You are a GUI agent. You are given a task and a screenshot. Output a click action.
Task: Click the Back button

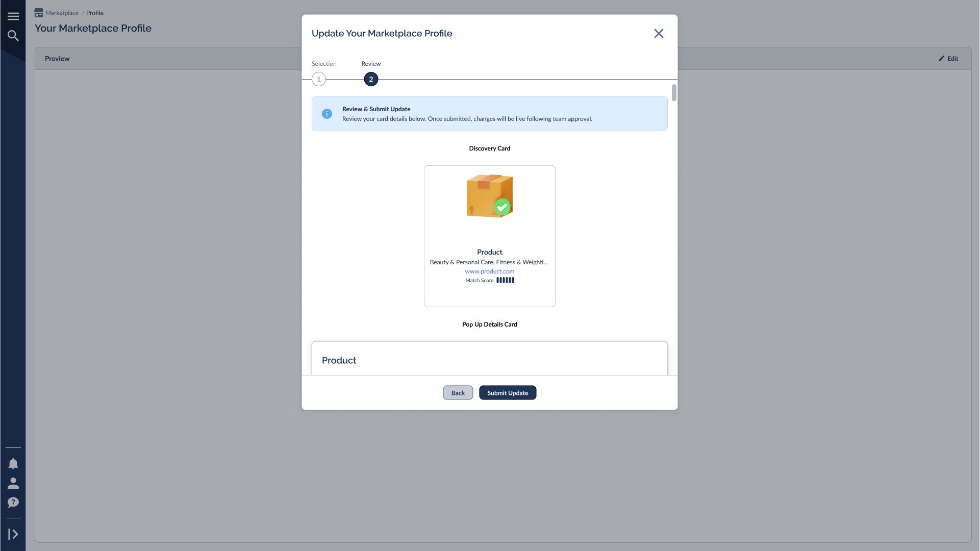click(458, 393)
